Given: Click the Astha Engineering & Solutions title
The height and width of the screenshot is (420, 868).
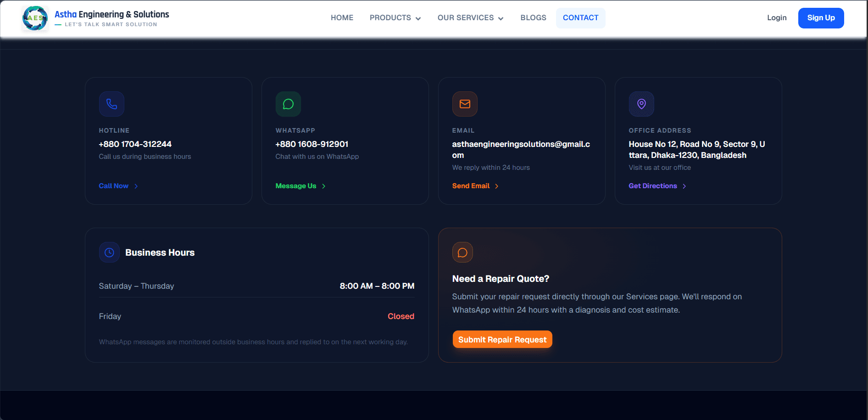Looking at the screenshot, I should pyautogui.click(x=112, y=14).
